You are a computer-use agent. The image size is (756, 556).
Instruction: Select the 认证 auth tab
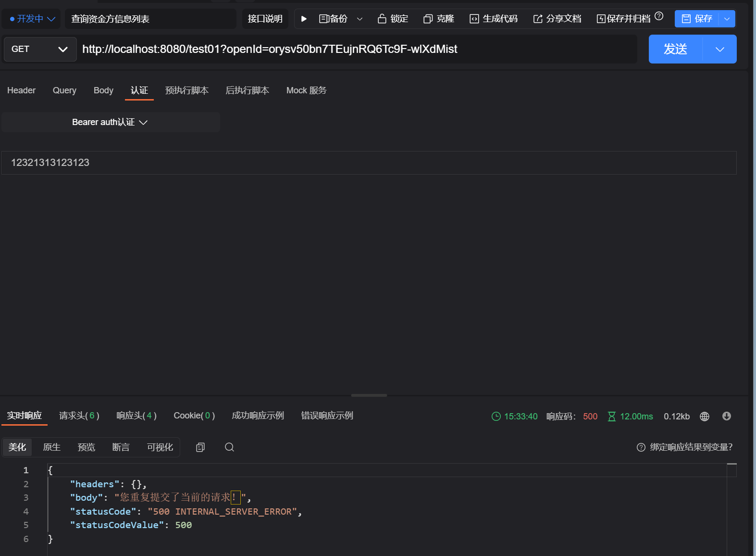pos(139,90)
